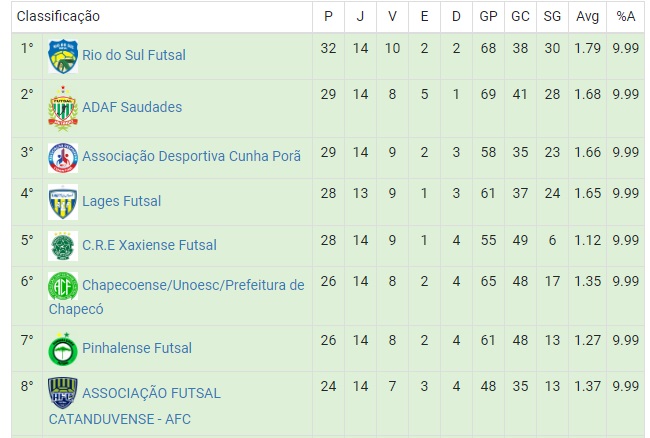The width and height of the screenshot is (650, 438).
Task: Follow the Associação Desportiva Cunha Porã link
Action: click(x=192, y=156)
